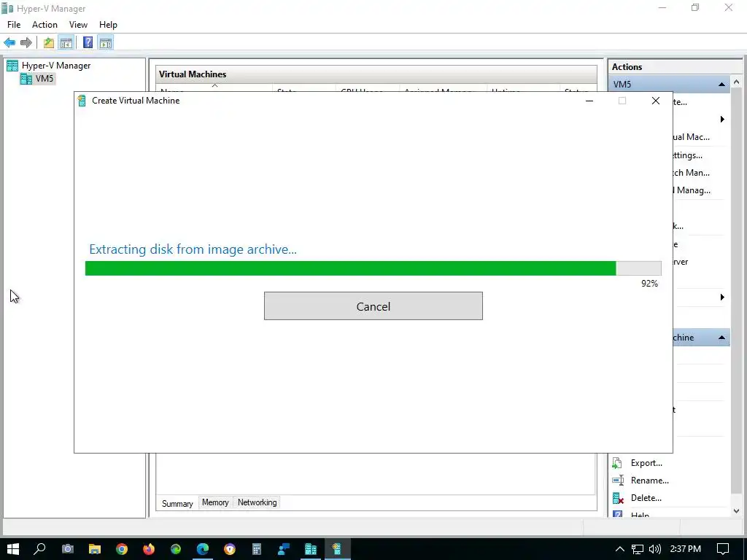The image size is (747, 560).
Task: Click 'Extracting disk from image archive...' text
Action: (x=193, y=249)
